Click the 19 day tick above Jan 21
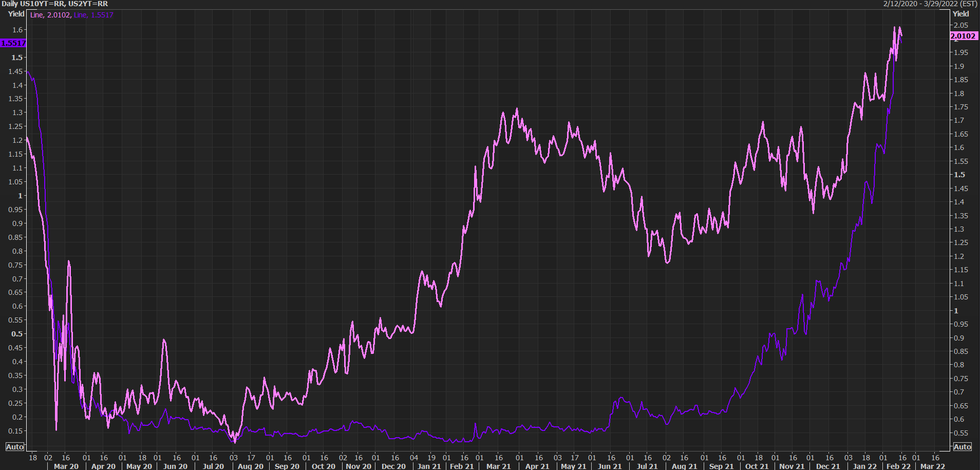The width and height of the screenshot is (980, 470). 431,458
